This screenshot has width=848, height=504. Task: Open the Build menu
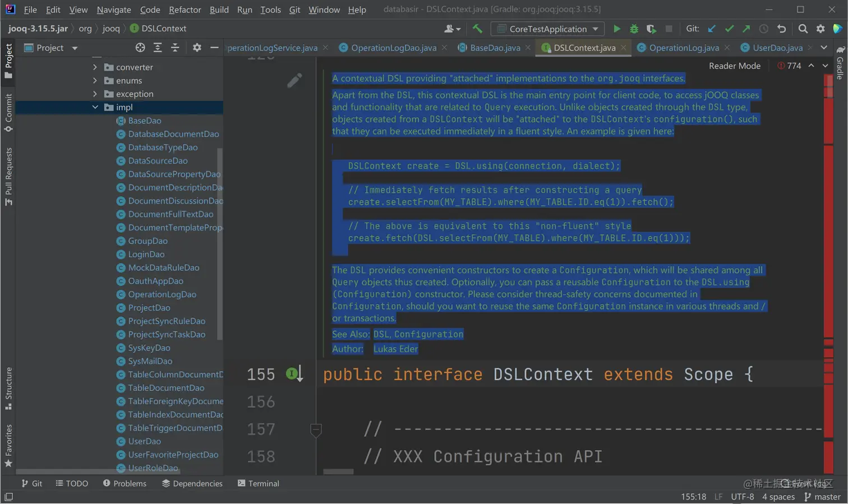(219, 10)
